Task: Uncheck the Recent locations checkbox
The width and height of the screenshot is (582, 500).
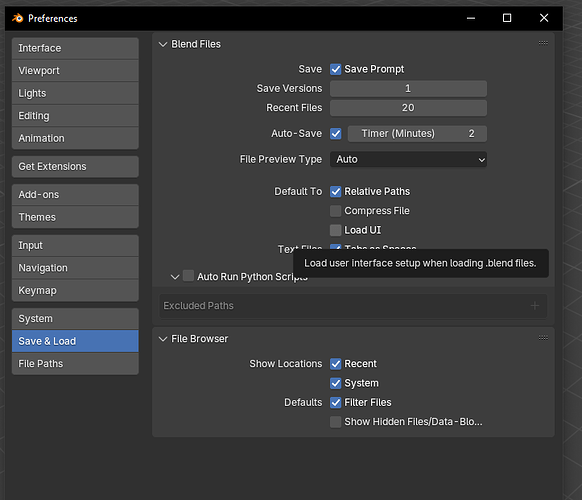Action: tap(336, 364)
